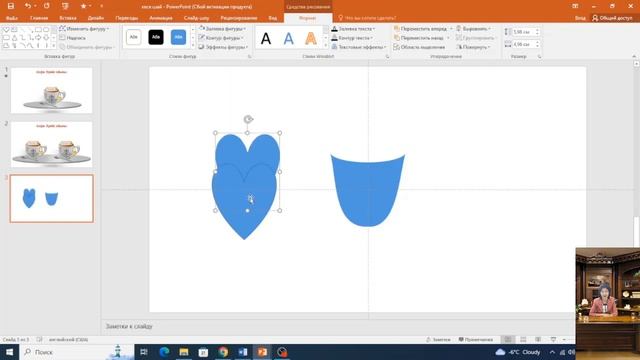Screen dimensions: 640x360
Task: Click the Надпись text box button
Action: point(73,38)
